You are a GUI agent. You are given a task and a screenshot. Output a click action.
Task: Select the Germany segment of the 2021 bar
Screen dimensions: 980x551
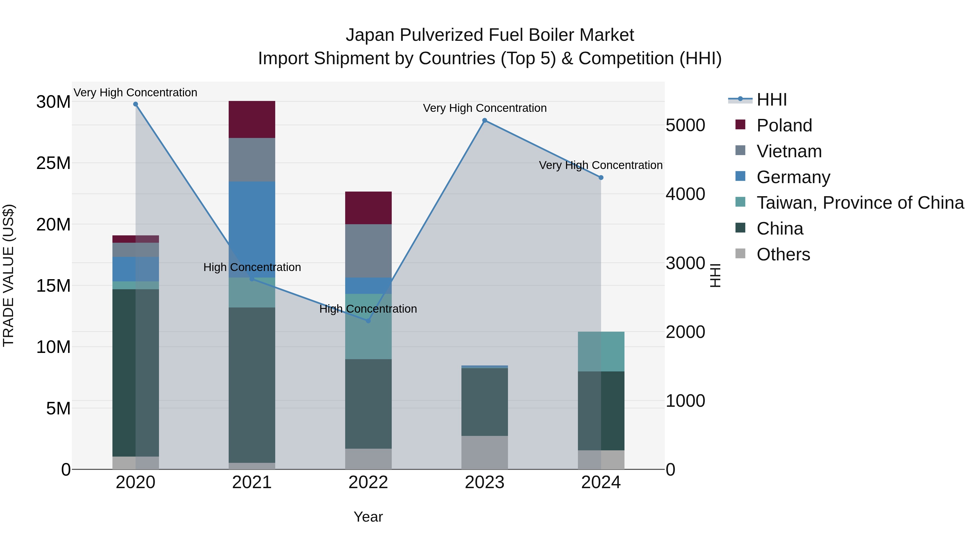click(x=252, y=230)
